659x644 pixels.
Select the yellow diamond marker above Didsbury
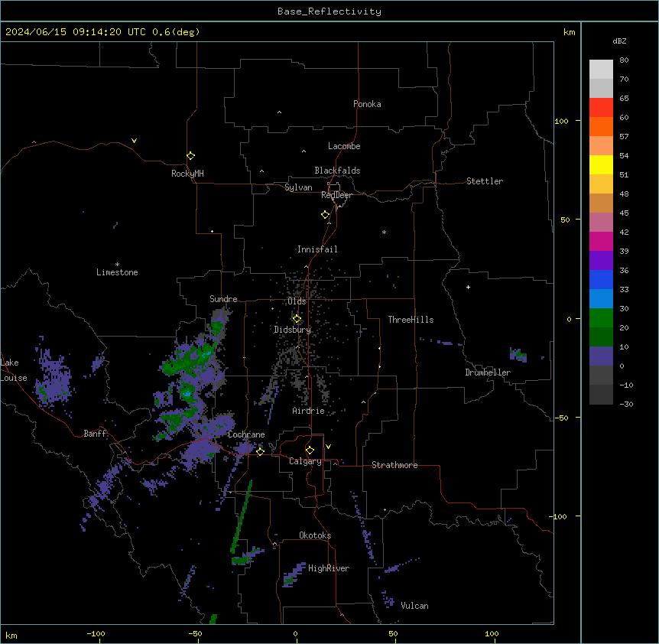(297, 319)
